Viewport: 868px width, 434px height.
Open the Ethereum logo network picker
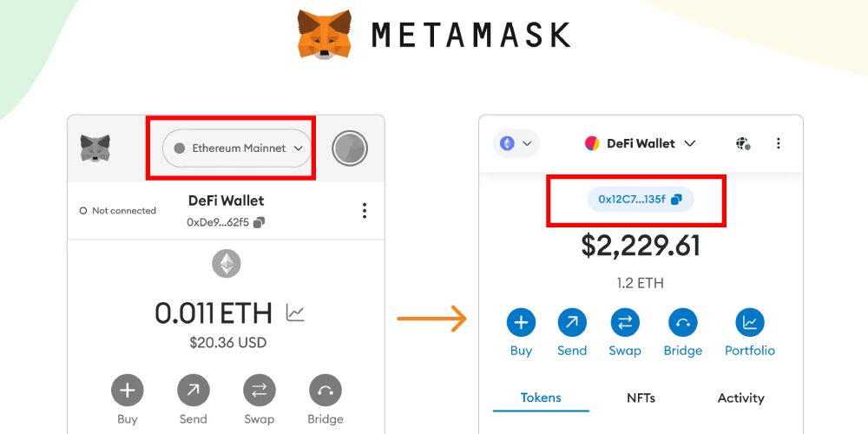pos(516,143)
